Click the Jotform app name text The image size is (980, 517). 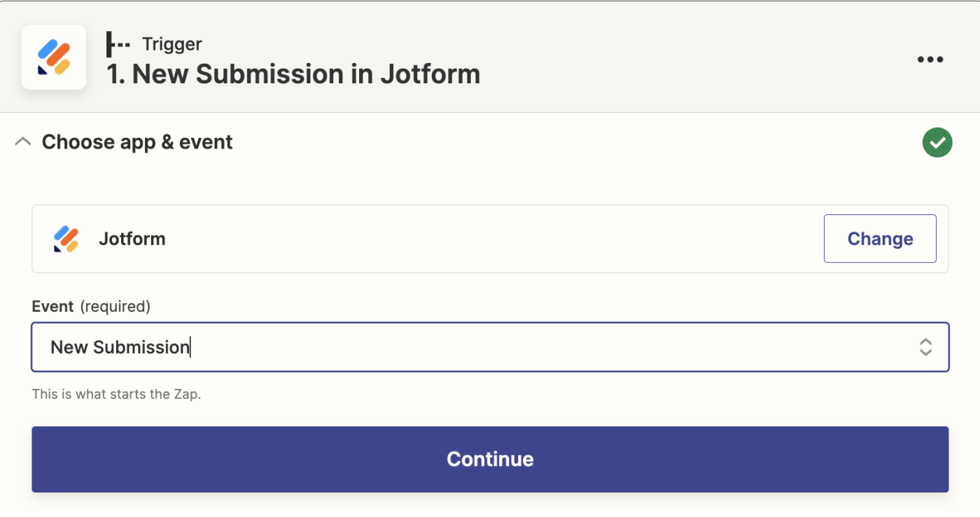coord(132,239)
